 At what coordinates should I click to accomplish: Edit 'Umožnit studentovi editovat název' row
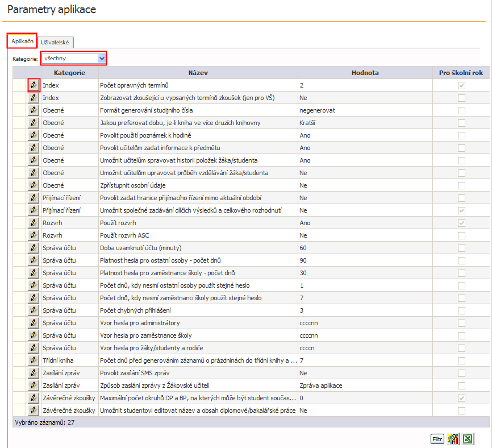34,410
